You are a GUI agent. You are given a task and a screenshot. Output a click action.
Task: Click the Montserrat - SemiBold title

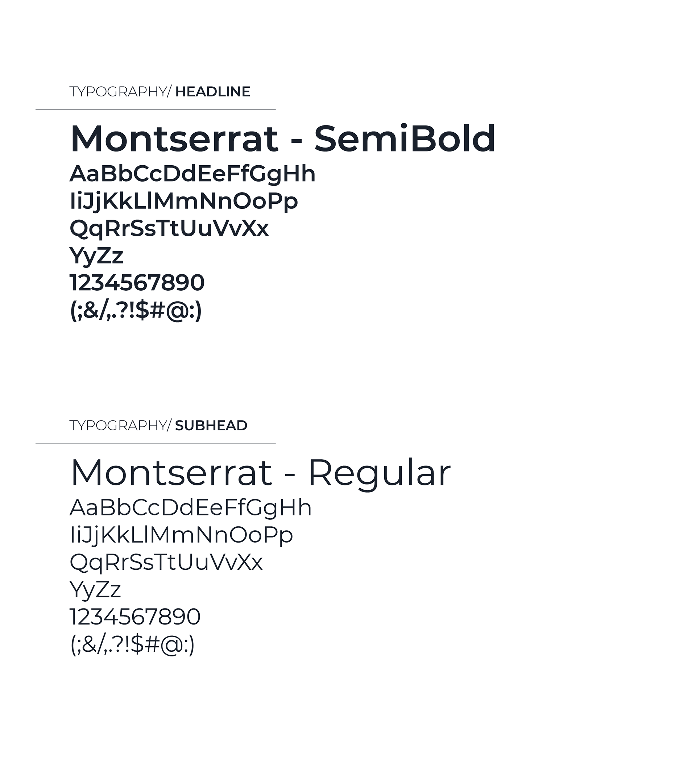point(283,139)
